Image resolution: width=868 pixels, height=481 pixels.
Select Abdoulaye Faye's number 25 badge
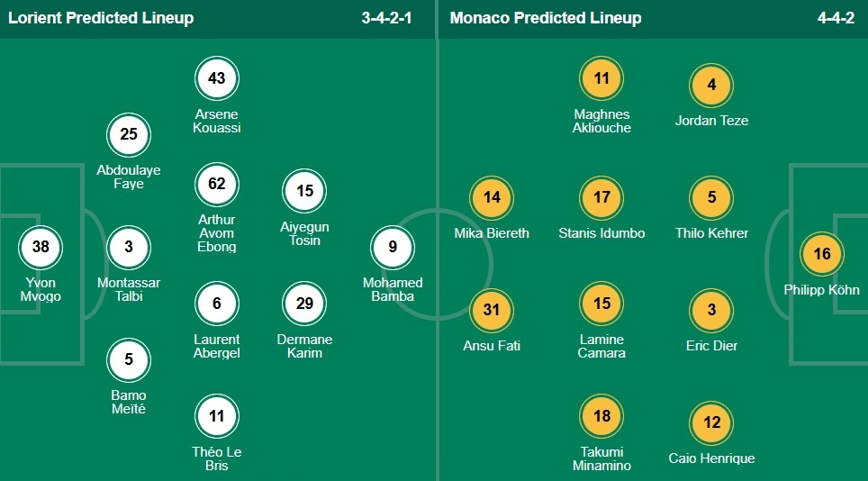(129, 135)
